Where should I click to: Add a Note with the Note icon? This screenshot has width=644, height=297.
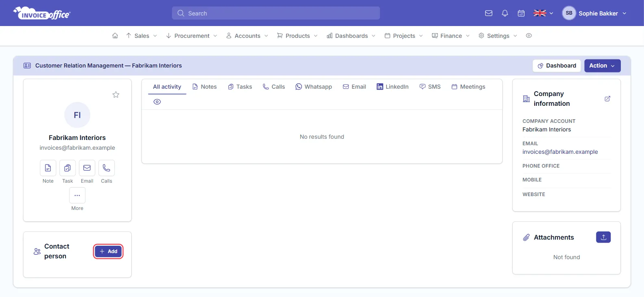coord(48,168)
